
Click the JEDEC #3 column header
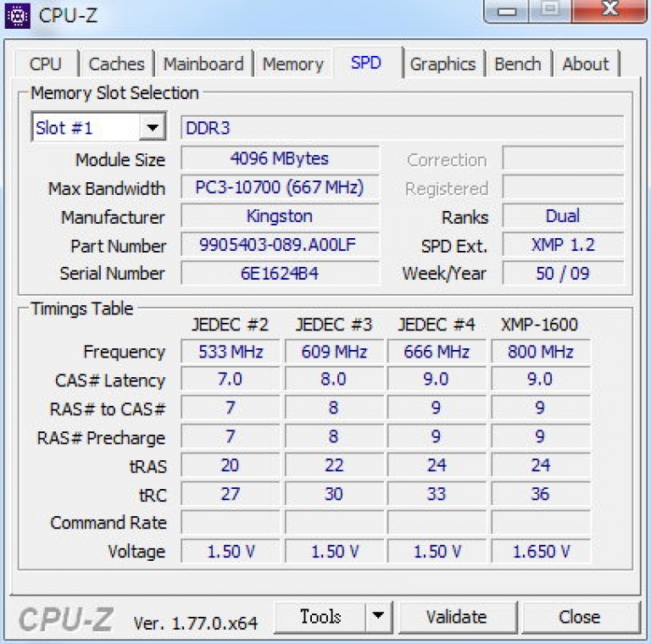[334, 325]
